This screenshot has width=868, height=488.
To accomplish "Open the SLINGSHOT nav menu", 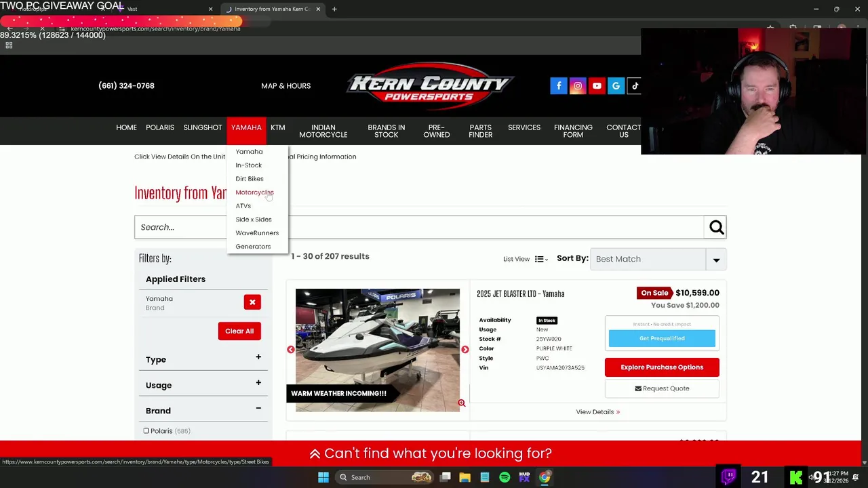I will click(x=203, y=127).
